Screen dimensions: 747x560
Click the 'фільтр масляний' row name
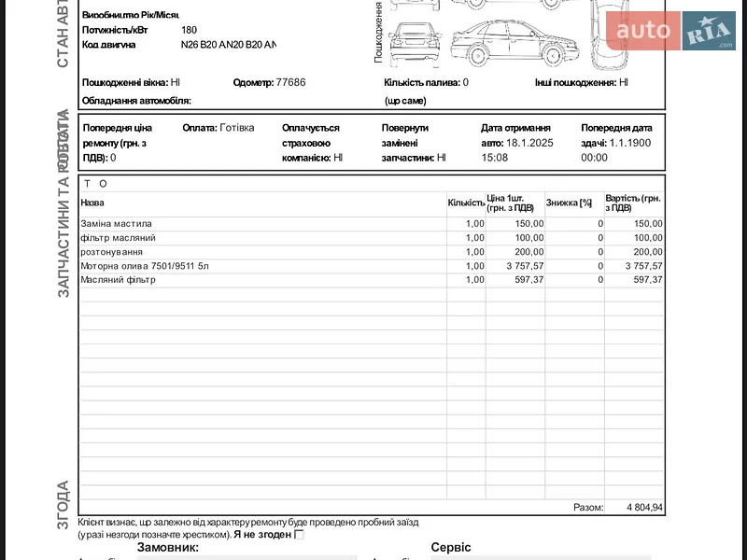coord(119,238)
